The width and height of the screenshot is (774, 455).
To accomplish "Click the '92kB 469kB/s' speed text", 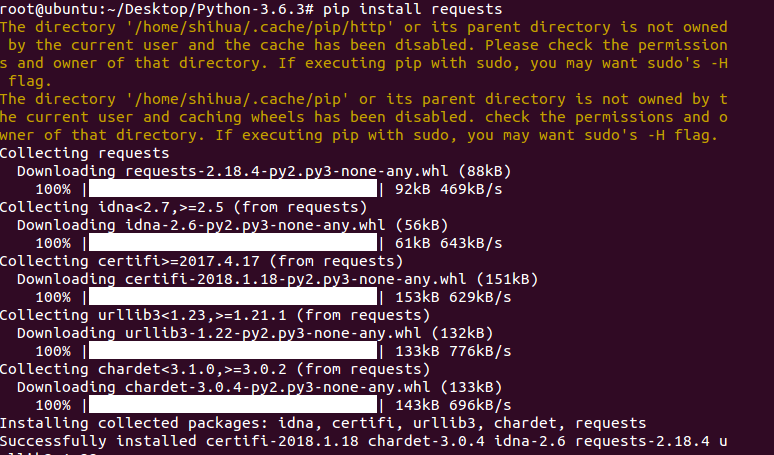I will tap(448, 189).
